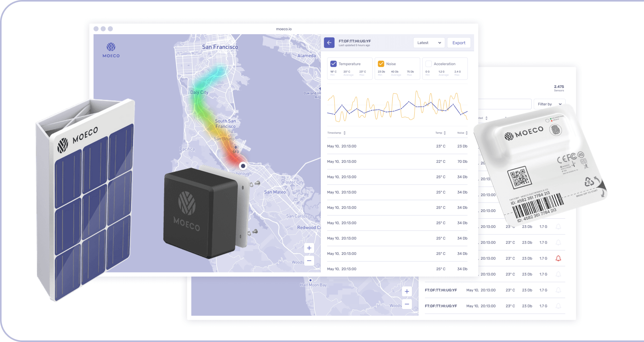Screen dimensions: 644x342
Task: Select first row with 23° C 23 Db
Action: tap(397, 146)
